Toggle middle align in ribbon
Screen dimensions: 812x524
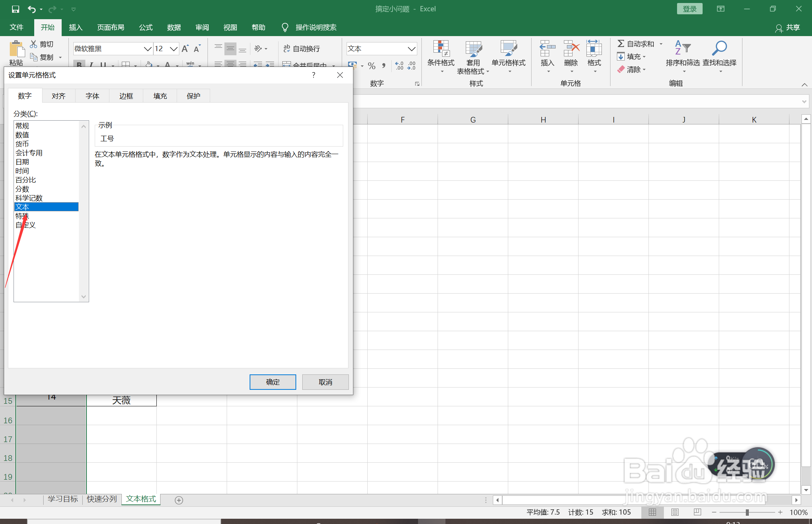pyautogui.click(x=230, y=48)
